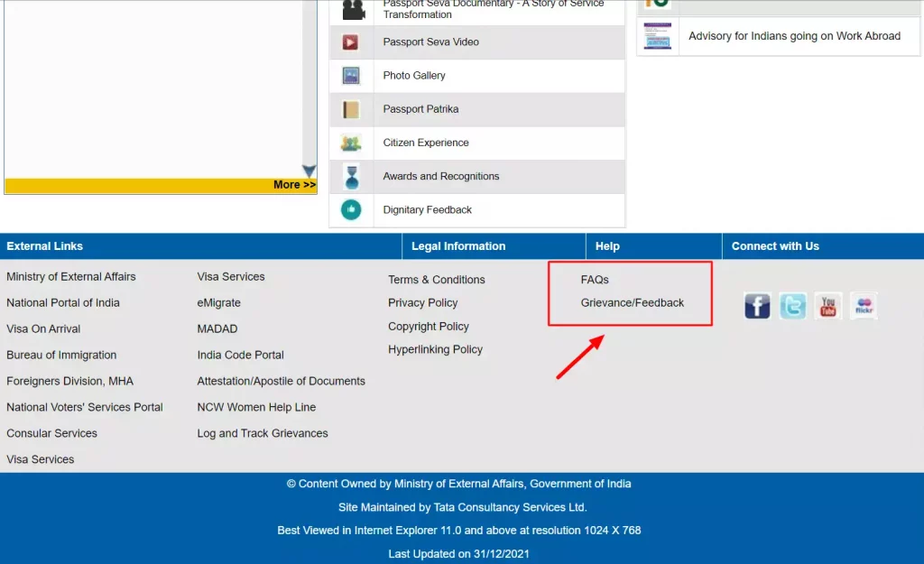Click the Citizen Experience people icon
Screen dimensions: 924x564
(x=351, y=143)
